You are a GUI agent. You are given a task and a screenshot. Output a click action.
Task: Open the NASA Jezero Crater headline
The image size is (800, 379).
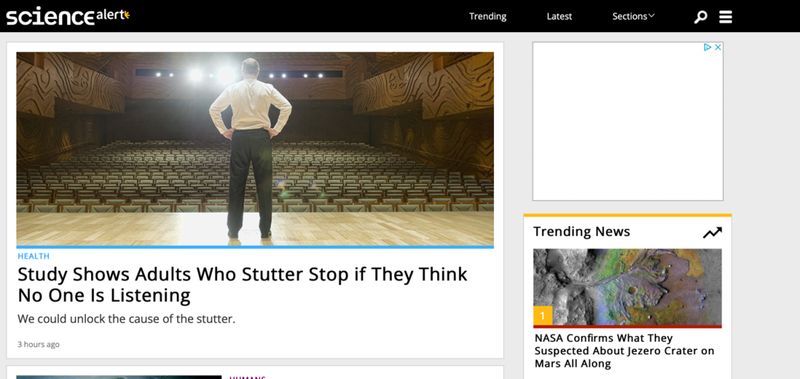[x=624, y=351]
